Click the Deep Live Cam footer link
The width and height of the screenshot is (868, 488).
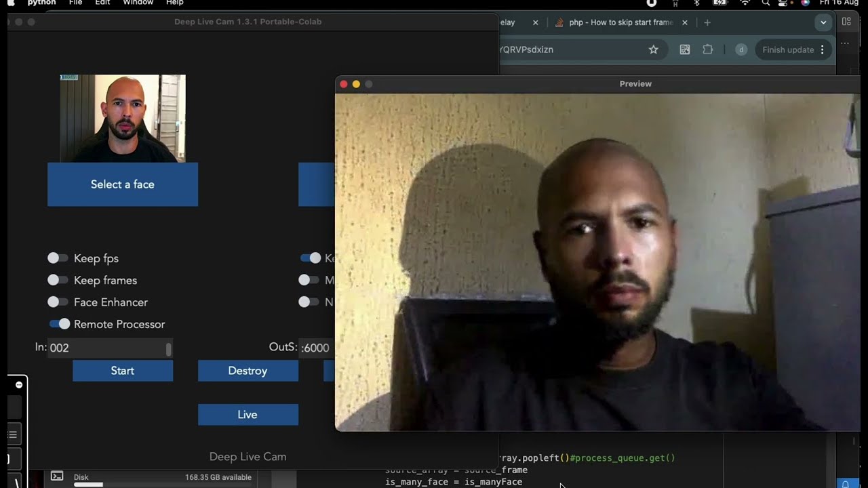[248, 457]
